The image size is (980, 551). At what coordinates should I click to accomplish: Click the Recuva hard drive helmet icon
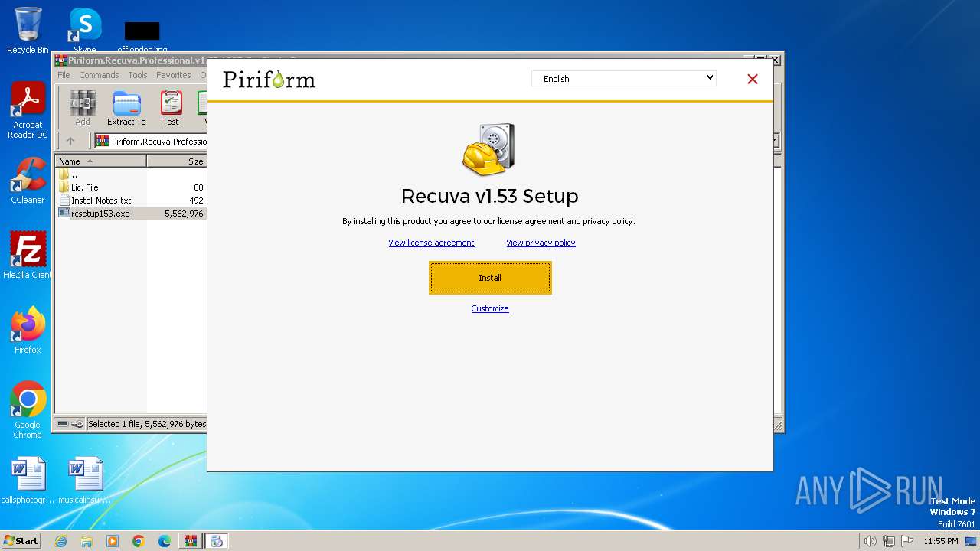tap(488, 149)
